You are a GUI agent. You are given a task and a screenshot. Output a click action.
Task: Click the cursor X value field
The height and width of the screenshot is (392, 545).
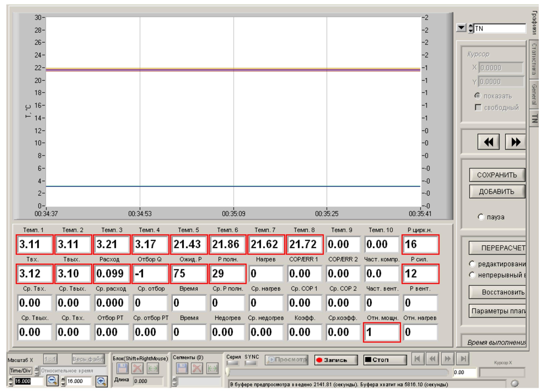pyautogui.click(x=501, y=68)
